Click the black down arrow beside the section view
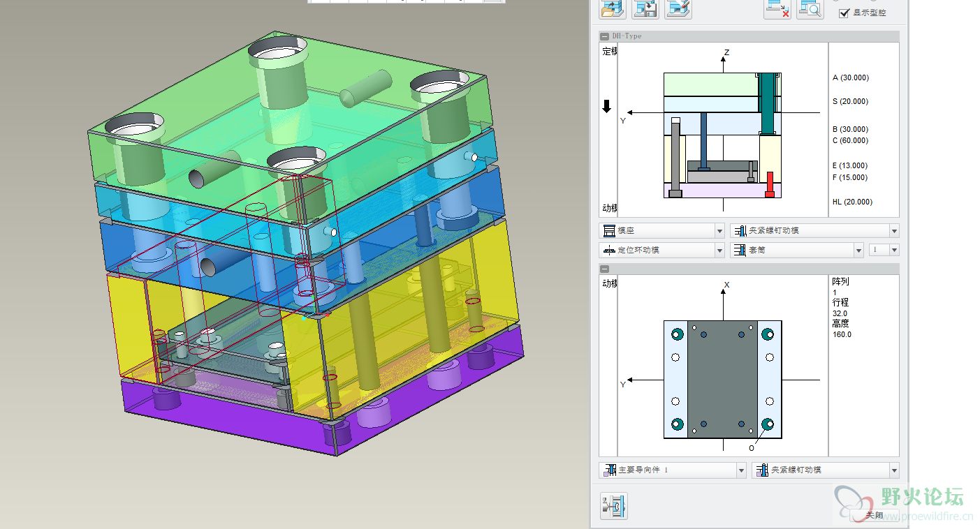Viewport: 980px width, 529px height. [606, 107]
